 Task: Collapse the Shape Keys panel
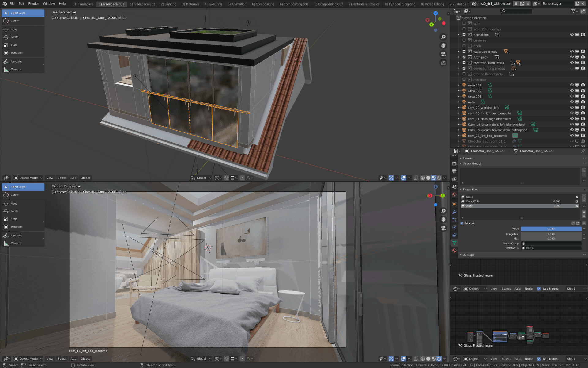[470, 190]
